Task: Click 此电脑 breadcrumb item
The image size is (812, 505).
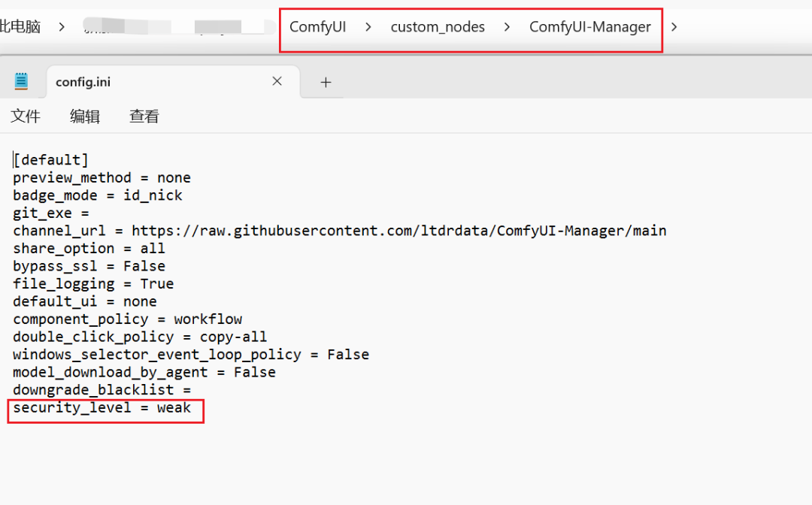Action: [x=20, y=26]
